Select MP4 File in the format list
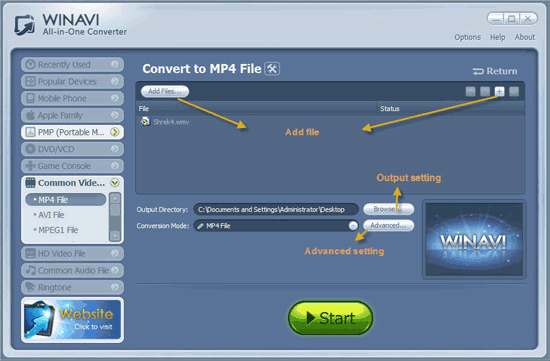 tap(66, 200)
